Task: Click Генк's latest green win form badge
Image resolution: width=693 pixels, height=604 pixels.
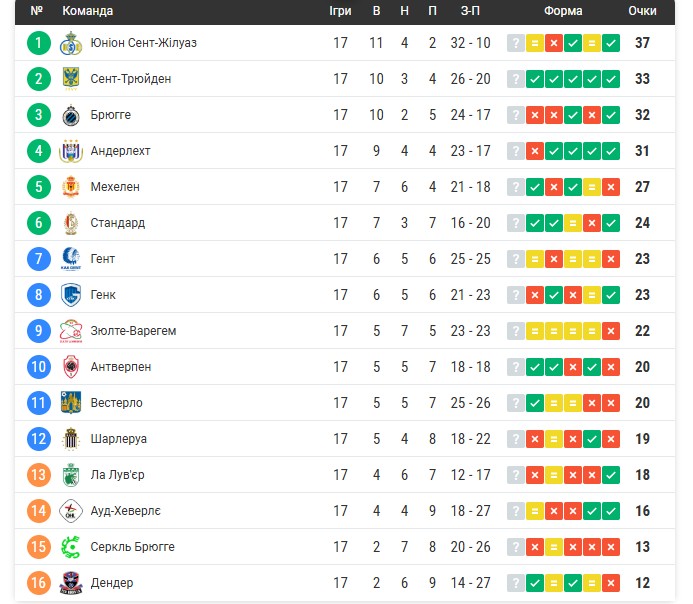Action: (611, 295)
